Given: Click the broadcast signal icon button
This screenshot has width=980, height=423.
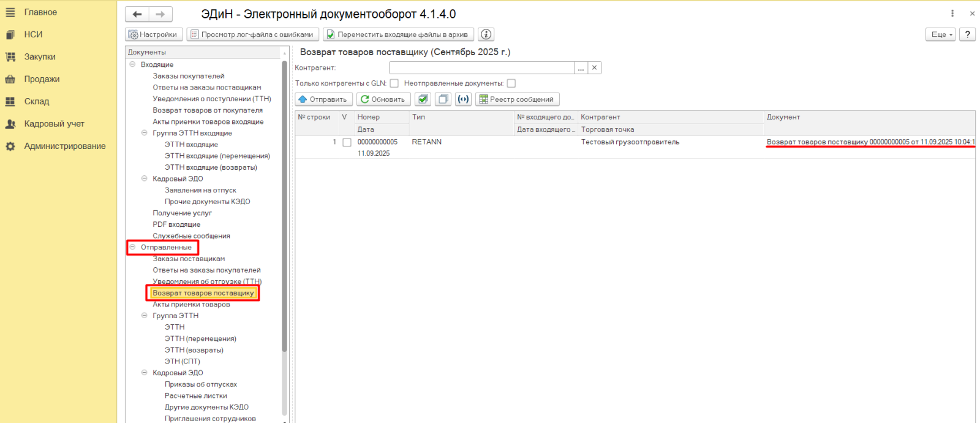Looking at the screenshot, I should tap(464, 99).
